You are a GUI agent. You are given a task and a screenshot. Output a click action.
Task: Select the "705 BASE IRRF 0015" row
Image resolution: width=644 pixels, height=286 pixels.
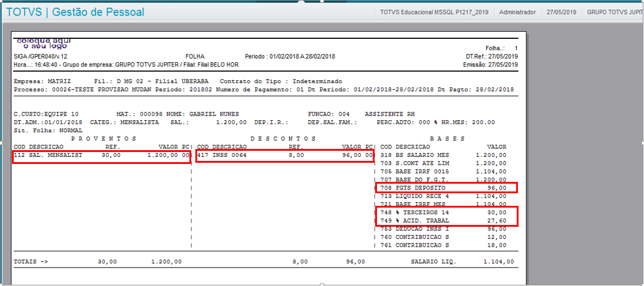click(443, 172)
